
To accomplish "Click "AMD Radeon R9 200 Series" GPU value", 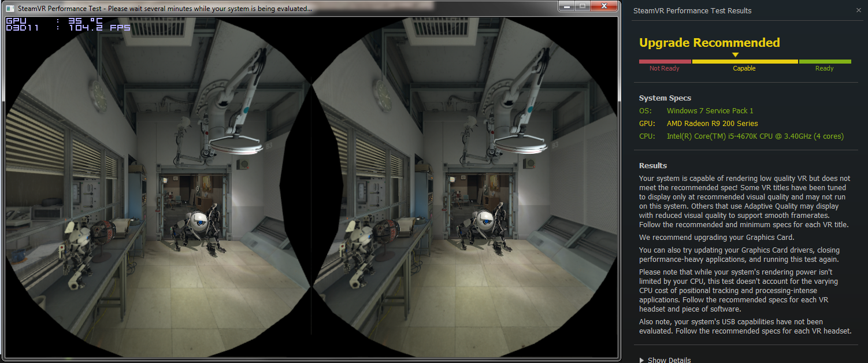I will 712,123.
